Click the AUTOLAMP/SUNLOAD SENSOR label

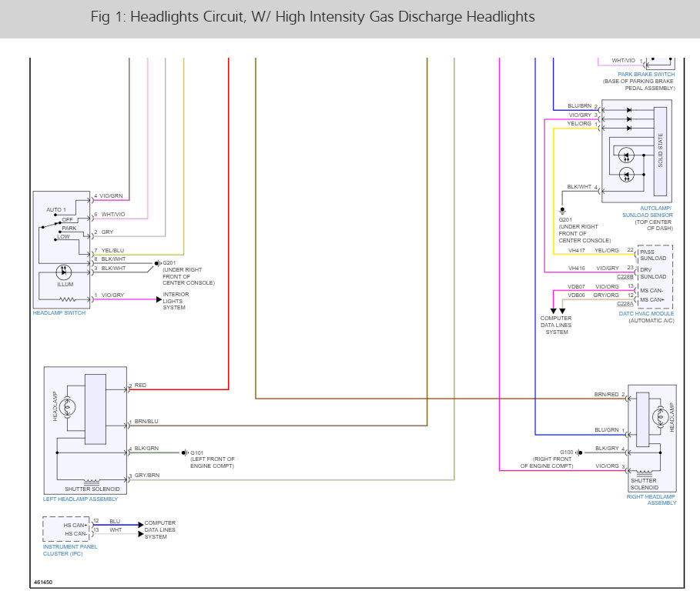point(648,212)
